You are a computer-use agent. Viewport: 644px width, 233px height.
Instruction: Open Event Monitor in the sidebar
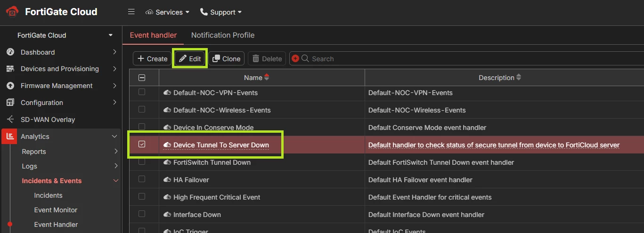(x=56, y=210)
